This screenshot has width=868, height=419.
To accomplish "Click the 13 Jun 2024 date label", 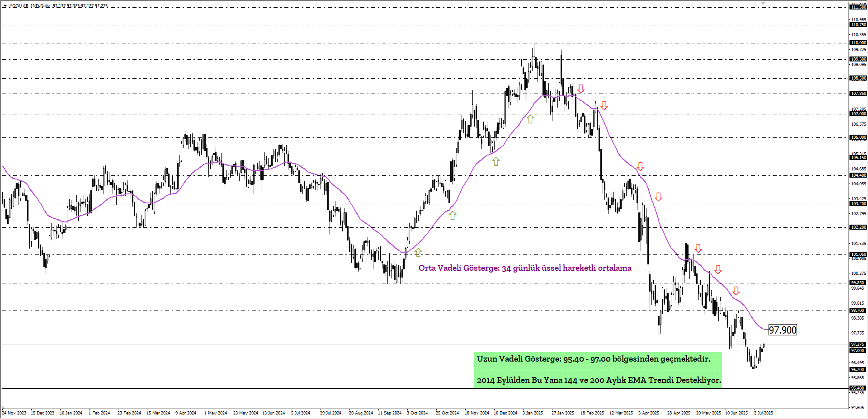I will (274, 413).
